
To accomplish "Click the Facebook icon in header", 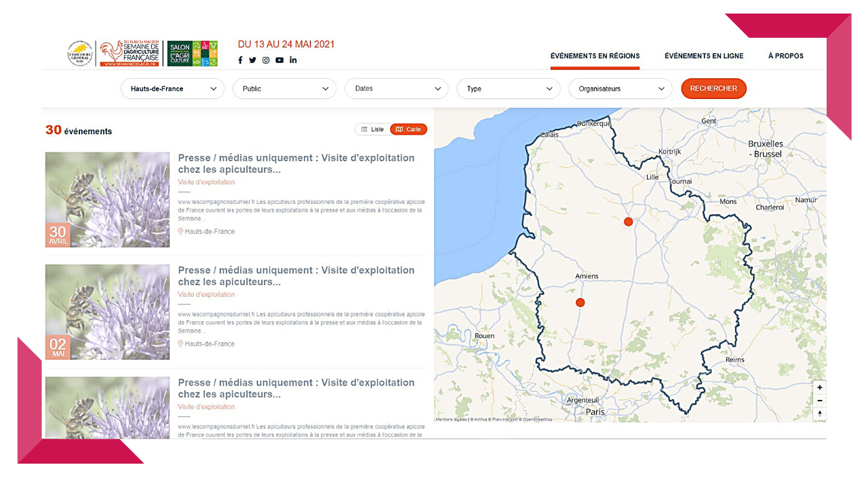I will pos(240,60).
